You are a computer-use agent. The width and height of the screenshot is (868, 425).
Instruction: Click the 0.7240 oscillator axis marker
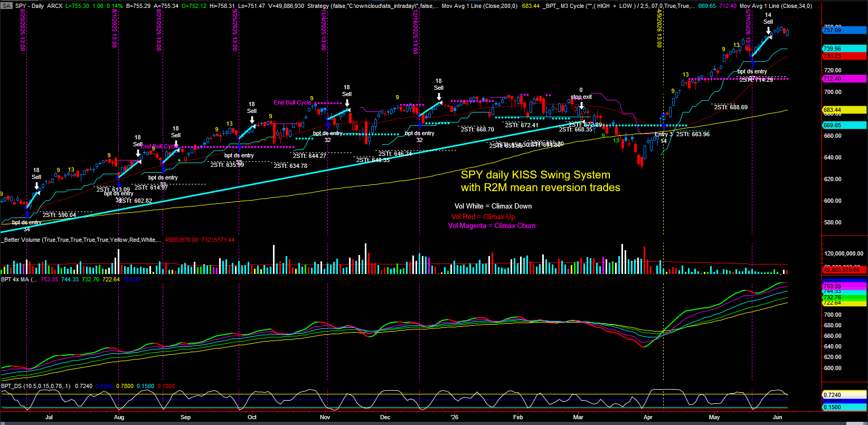pos(845,395)
